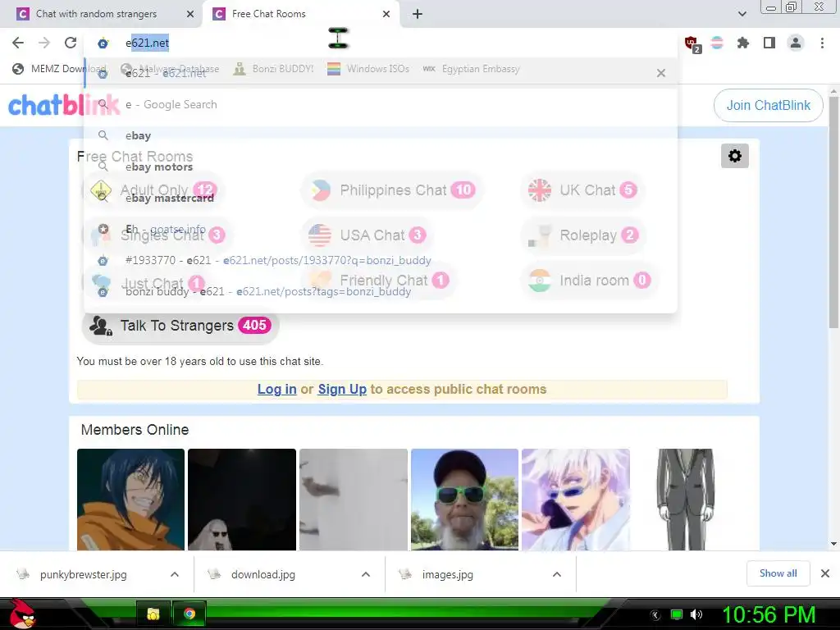Remove the e621.net suggestion with X

coord(661,73)
